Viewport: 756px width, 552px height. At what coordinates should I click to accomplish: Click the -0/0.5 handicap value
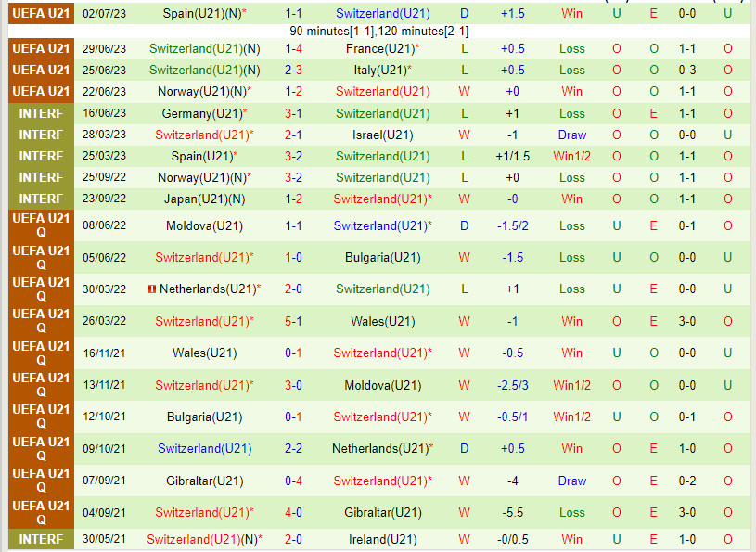pos(513,539)
